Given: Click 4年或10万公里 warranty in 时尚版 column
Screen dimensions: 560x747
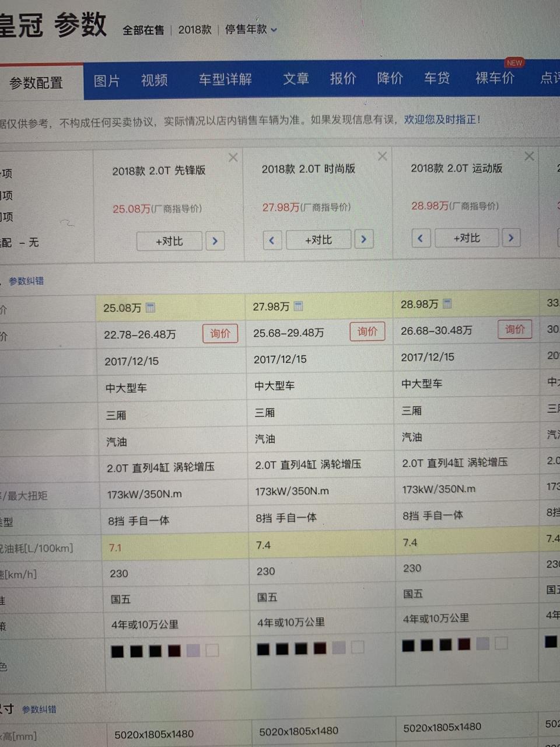Looking at the screenshot, I should coord(291,623).
